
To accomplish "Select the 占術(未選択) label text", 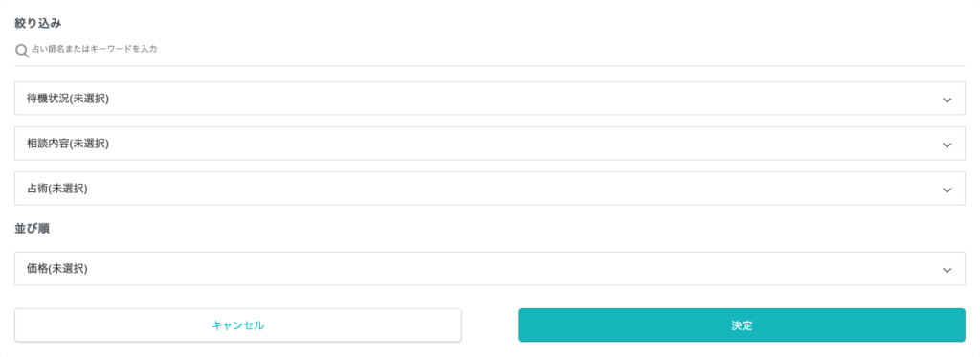I will click(56, 189).
